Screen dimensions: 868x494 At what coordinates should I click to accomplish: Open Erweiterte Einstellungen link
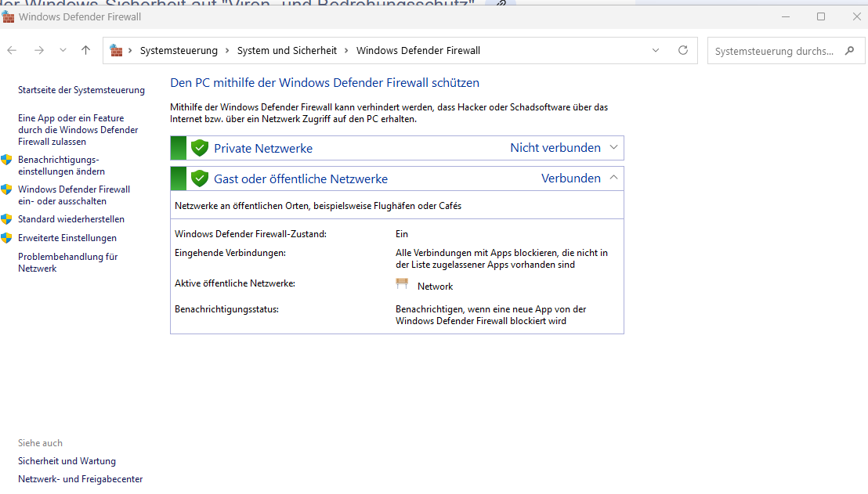[x=67, y=238]
